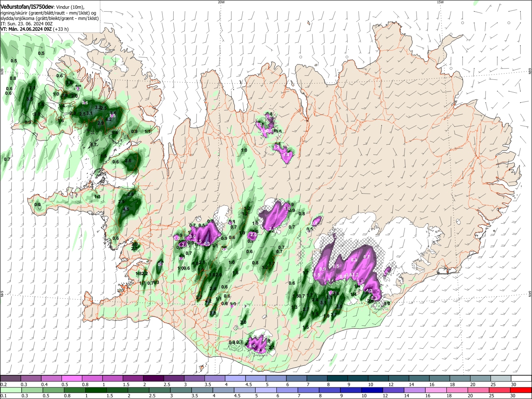Pick the 4–4.5 lavender swatch, upper legend row
The width and height of the screenshot is (532, 399).
coord(234,378)
